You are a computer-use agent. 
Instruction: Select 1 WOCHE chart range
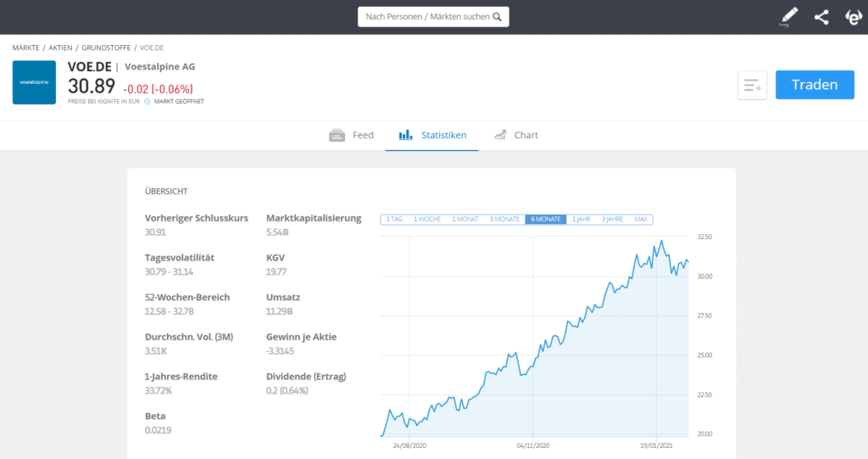427,220
